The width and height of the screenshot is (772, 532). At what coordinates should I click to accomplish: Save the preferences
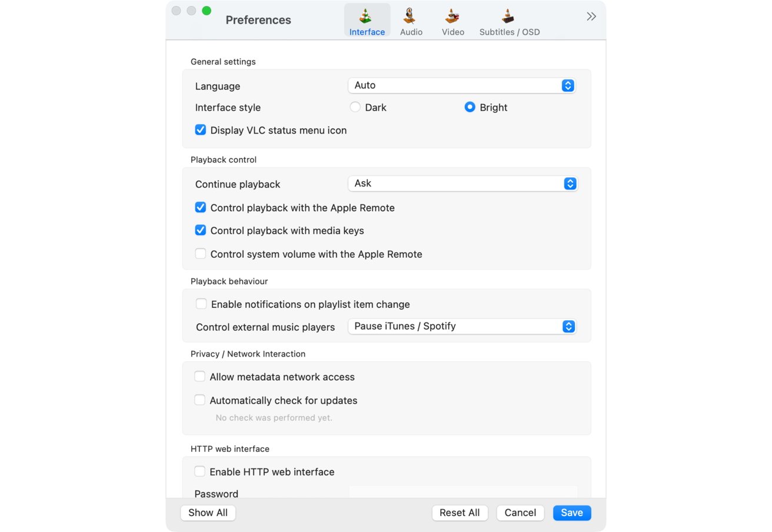point(572,513)
